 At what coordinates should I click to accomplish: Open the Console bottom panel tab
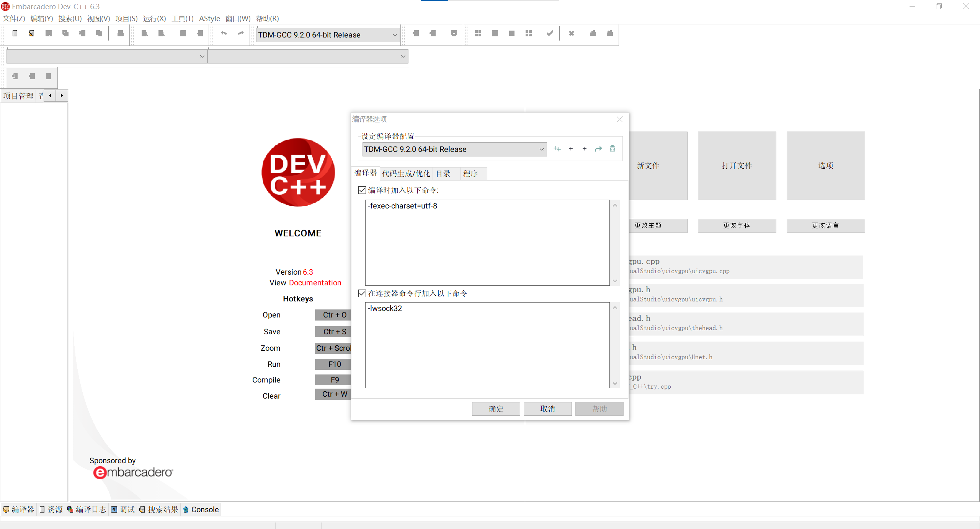click(201, 509)
